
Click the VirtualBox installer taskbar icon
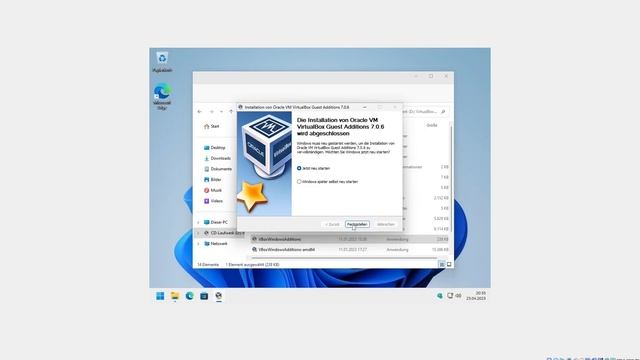[x=219, y=296]
